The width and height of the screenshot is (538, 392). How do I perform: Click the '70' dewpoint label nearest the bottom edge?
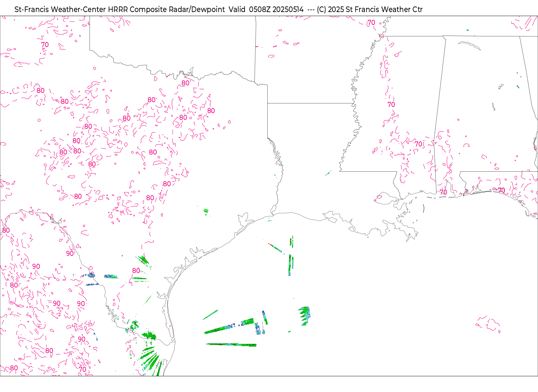point(82,369)
